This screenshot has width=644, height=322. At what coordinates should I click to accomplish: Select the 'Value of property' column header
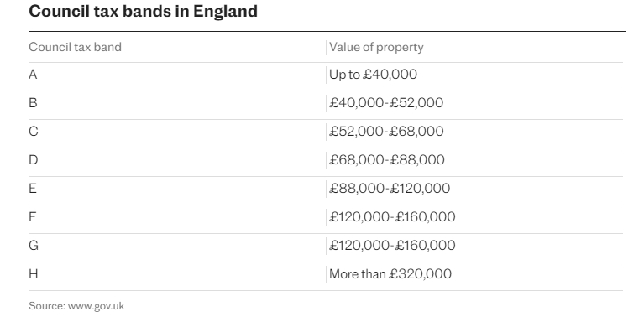pyautogui.click(x=376, y=47)
